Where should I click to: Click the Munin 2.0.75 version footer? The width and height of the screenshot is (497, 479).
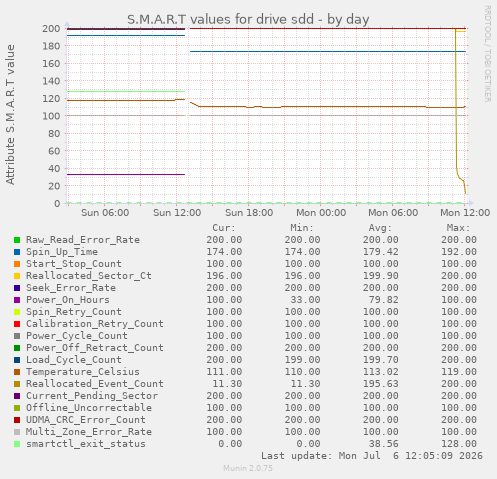point(248,468)
